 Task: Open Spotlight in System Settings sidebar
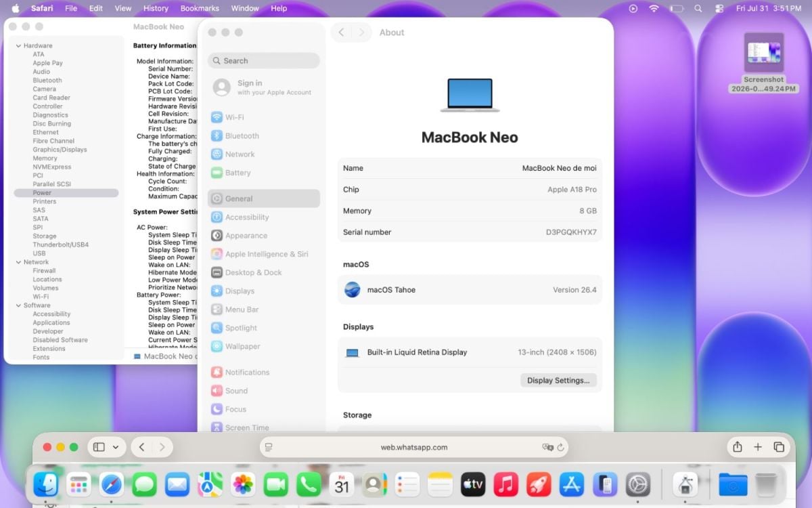[263, 328]
